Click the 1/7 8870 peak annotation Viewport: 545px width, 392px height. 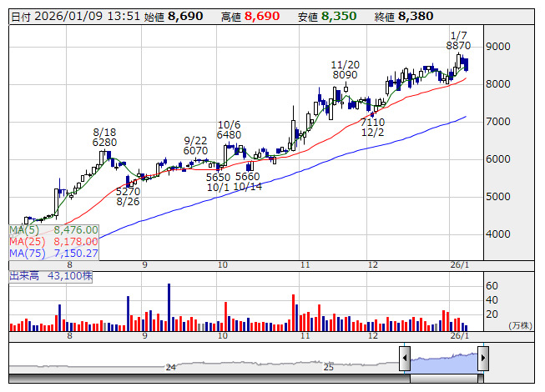pyautogui.click(x=458, y=41)
